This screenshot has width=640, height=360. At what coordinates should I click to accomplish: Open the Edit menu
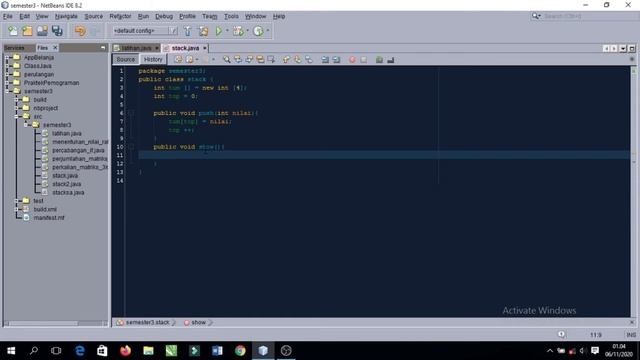point(24,16)
